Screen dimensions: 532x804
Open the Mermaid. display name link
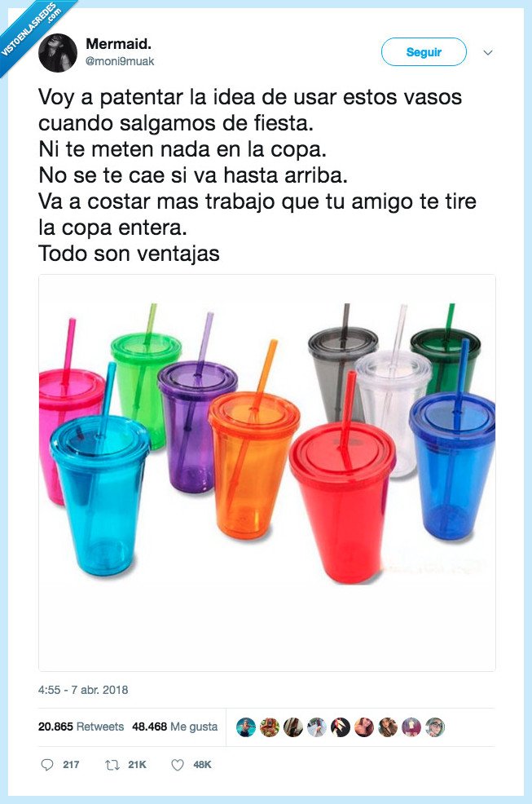pyautogui.click(x=118, y=43)
